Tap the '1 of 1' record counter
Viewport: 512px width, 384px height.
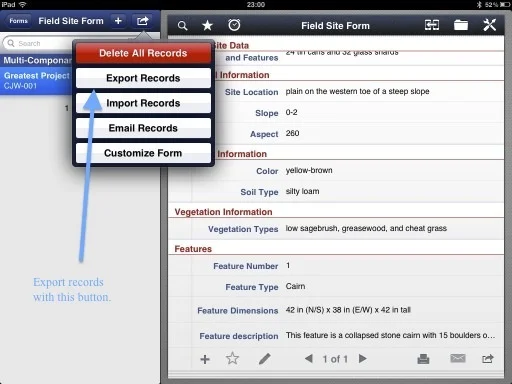[x=335, y=359]
